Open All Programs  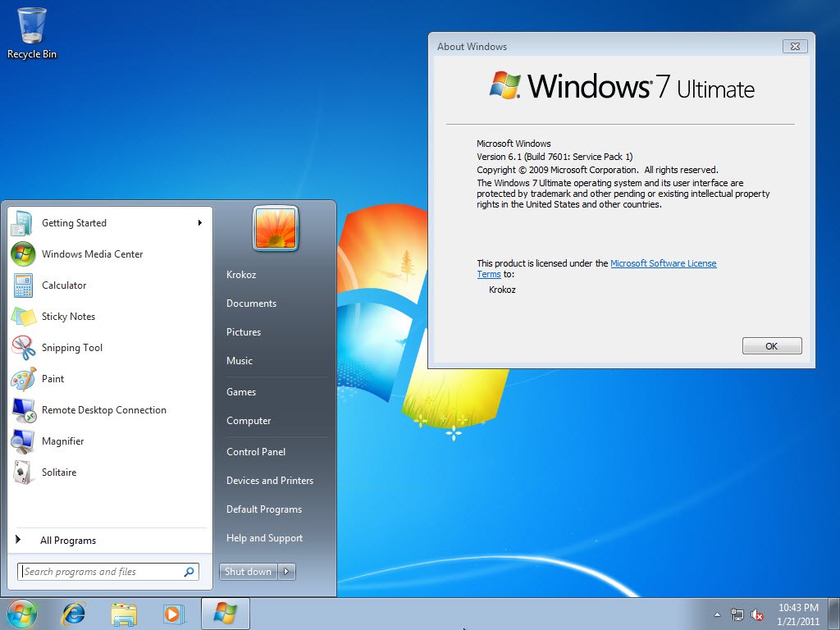tap(68, 540)
